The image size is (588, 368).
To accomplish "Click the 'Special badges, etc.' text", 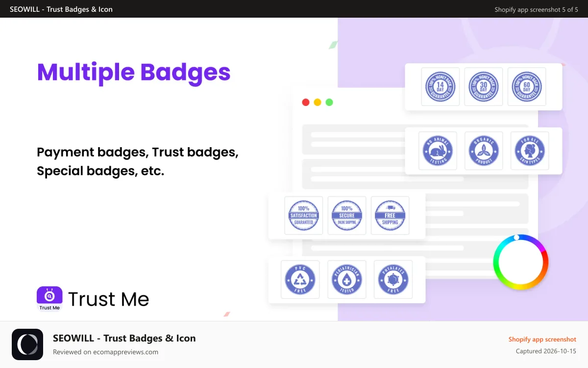I will (x=100, y=171).
